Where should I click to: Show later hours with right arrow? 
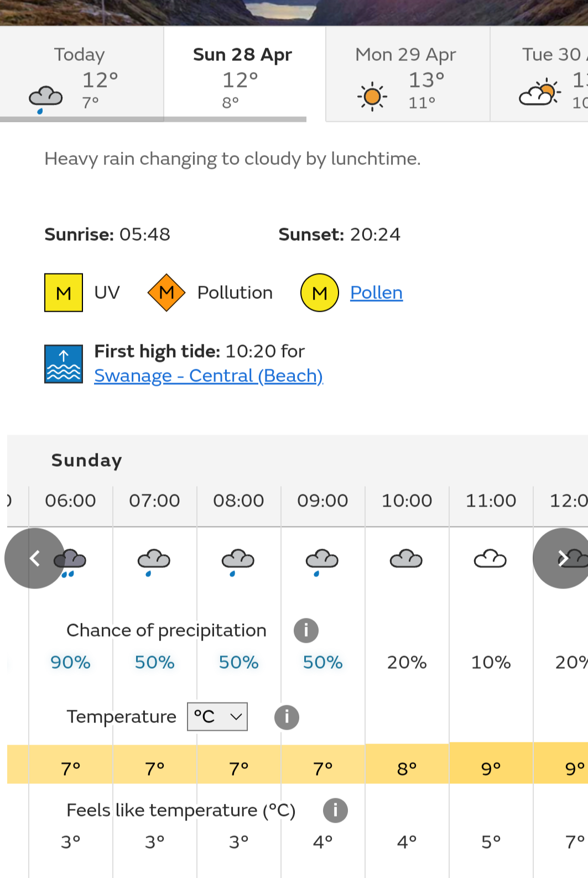[x=562, y=558]
